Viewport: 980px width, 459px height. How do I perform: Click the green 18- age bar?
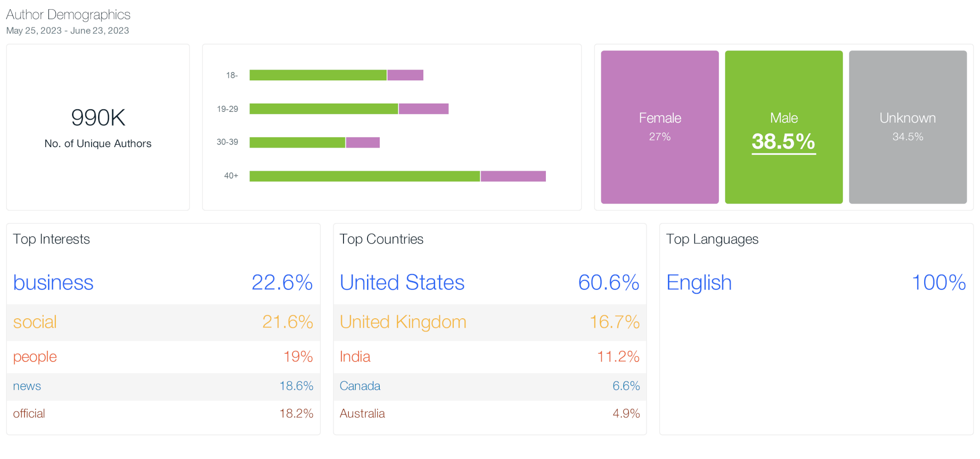[x=318, y=75]
